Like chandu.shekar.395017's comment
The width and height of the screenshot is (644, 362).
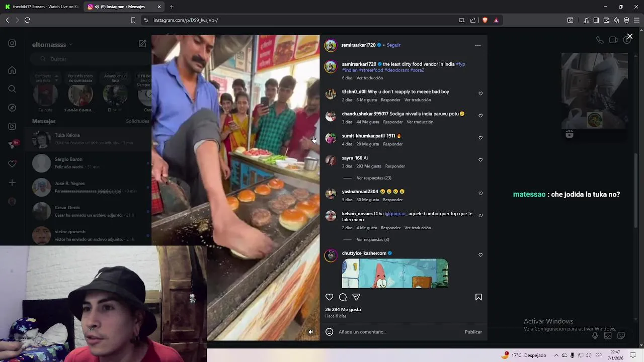pos(480,116)
